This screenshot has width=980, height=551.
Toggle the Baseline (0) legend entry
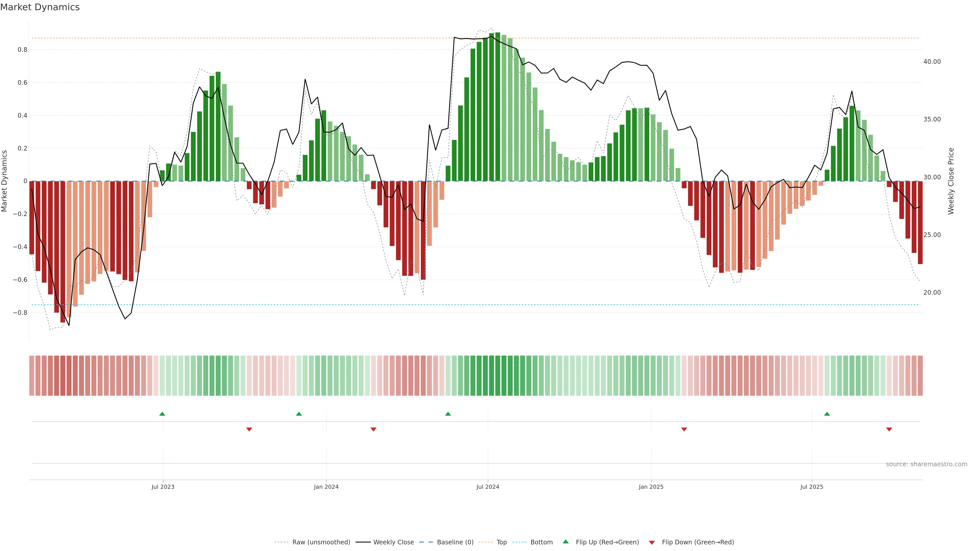[455, 542]
